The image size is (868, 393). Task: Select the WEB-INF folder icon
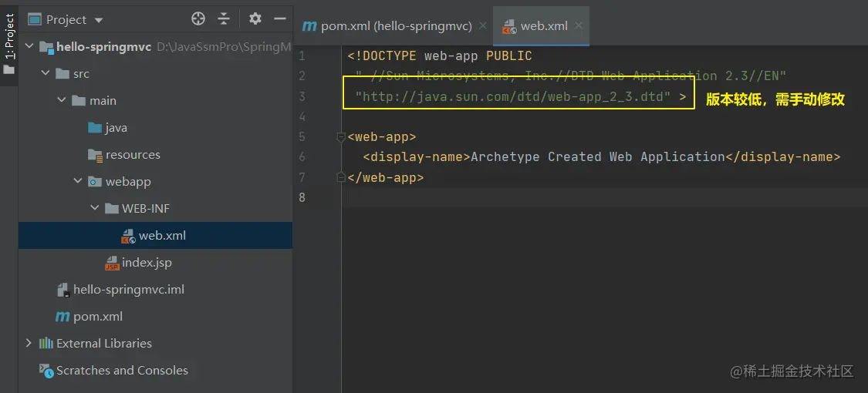[112, 208]
